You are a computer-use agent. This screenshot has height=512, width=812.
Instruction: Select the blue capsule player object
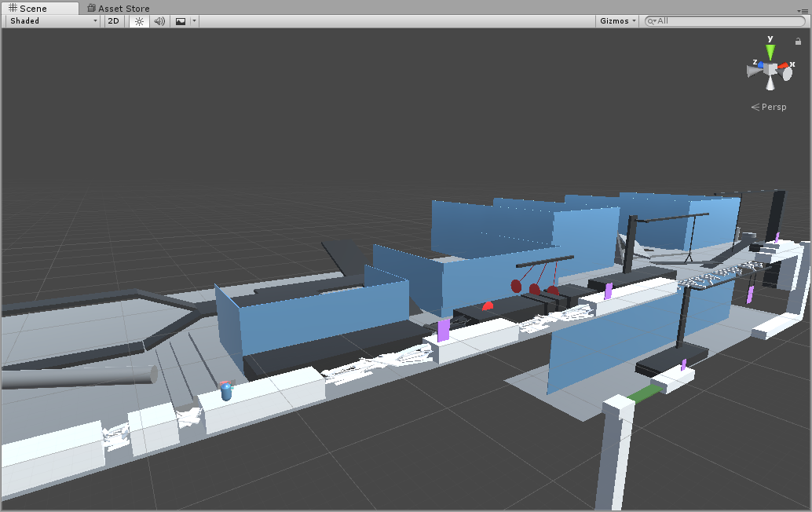pyautogui.click(x=226, y=391)
